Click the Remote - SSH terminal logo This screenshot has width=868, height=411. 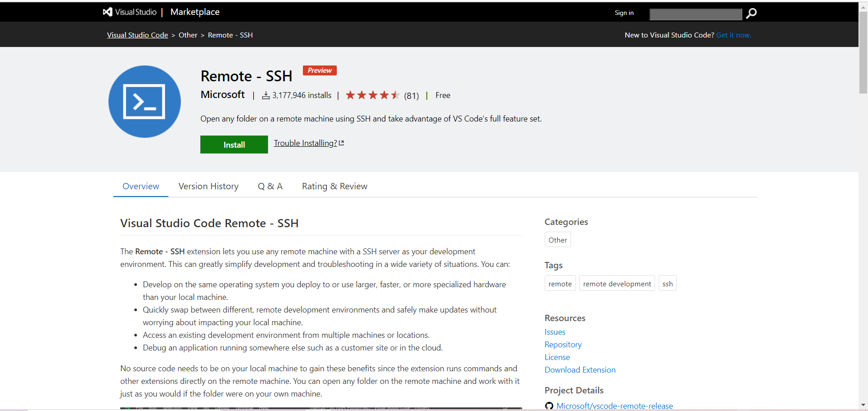[x=144, y=101]
